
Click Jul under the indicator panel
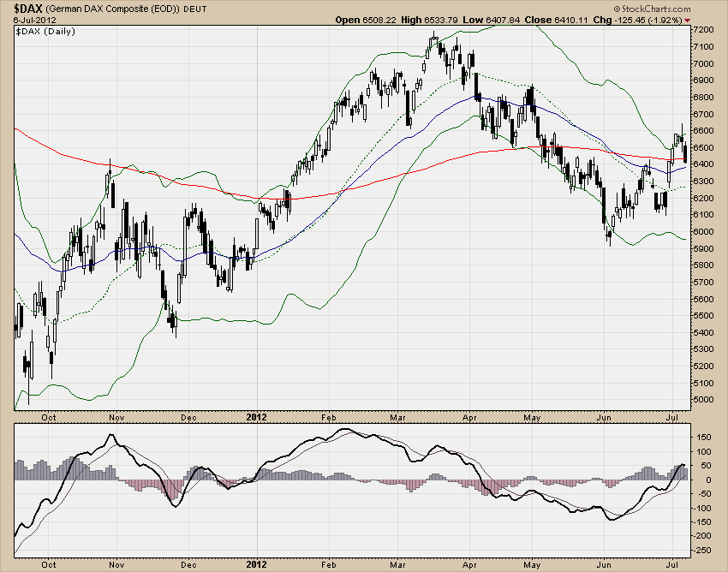click(x=672, y=565)
